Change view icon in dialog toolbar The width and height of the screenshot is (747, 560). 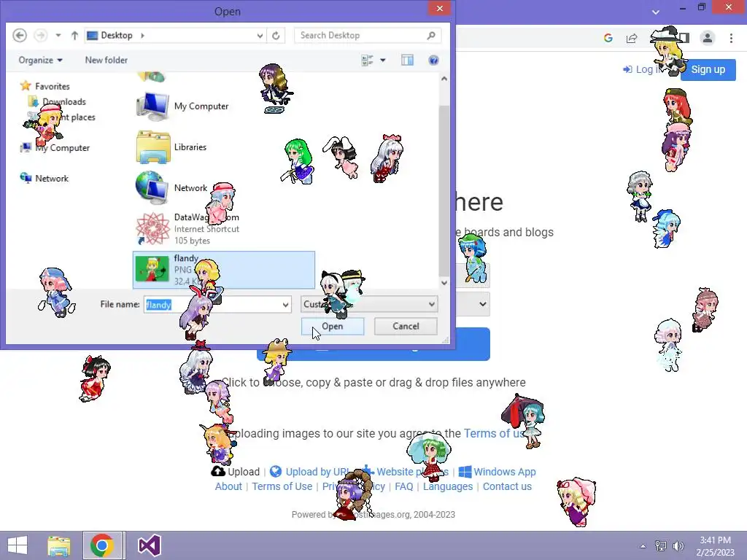367,60
